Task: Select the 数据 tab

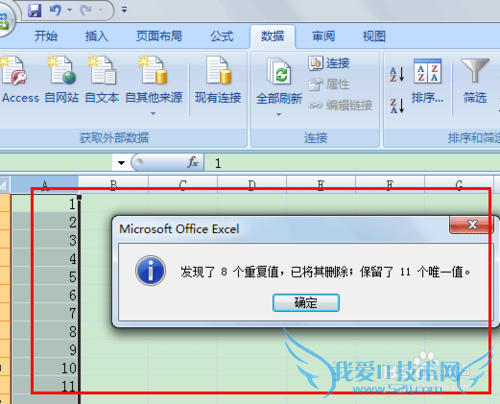Action: tap(272, 36)
